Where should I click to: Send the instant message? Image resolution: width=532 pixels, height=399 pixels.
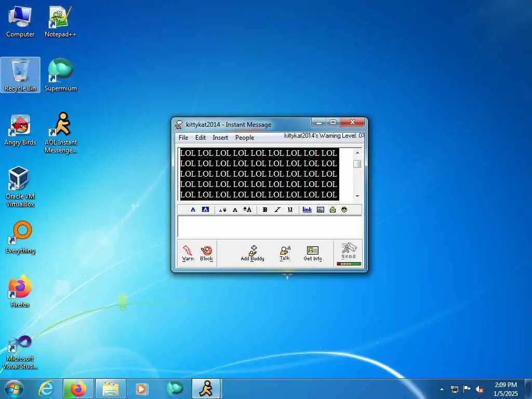[349, 251]
